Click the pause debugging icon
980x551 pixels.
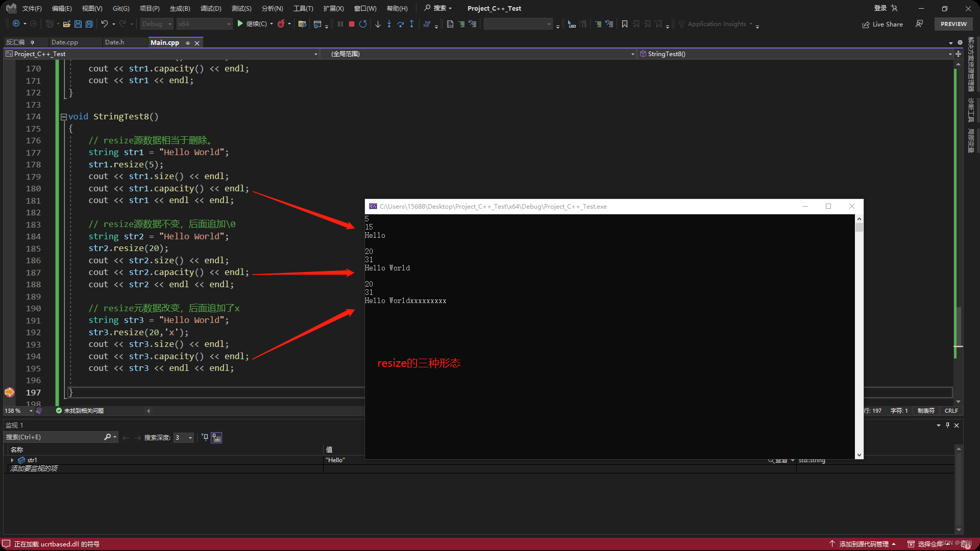click(340, 24)
